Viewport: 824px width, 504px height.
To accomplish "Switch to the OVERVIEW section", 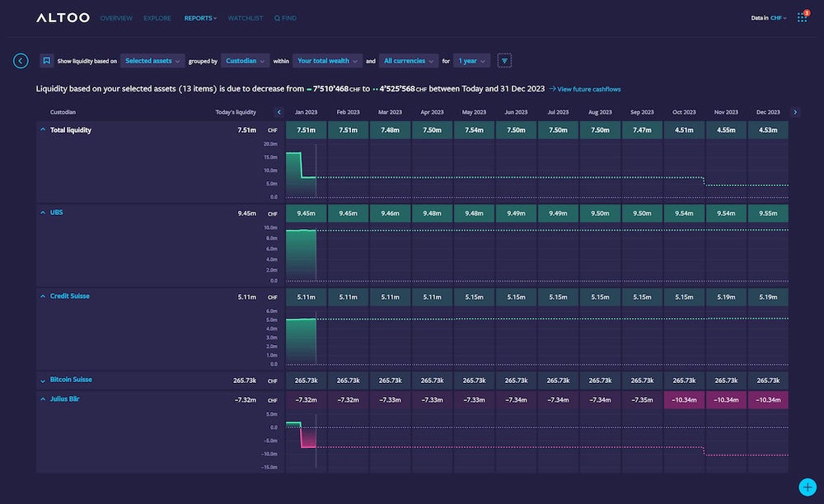I will [116, 17].
